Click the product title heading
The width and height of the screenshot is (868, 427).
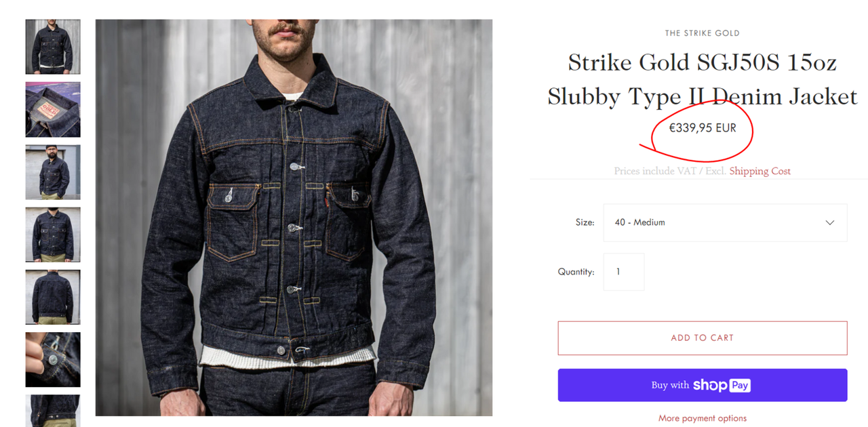[703, 79]
